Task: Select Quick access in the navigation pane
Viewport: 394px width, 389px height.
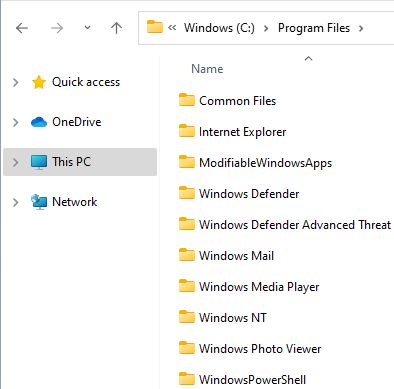Action: (86, 82)
